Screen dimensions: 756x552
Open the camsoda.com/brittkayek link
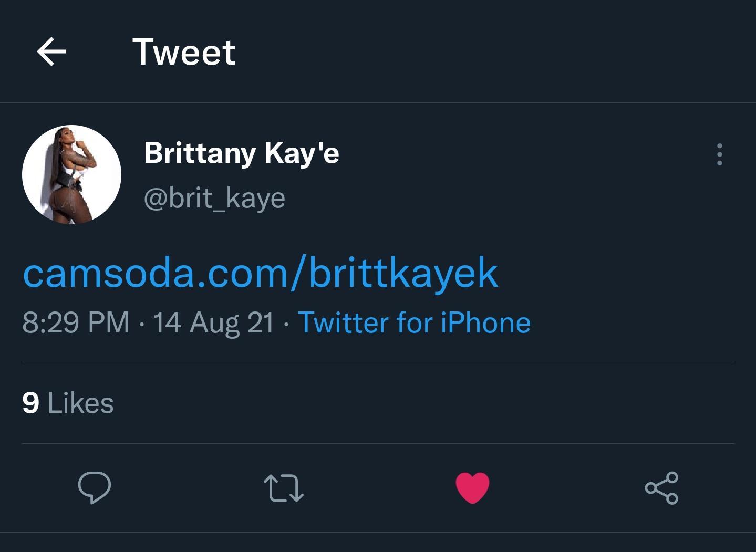260,272
